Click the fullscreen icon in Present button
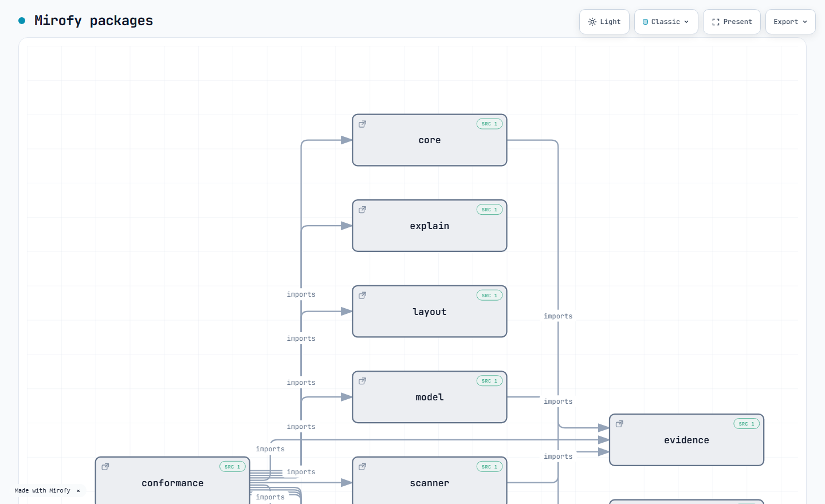 pos(716,22)
